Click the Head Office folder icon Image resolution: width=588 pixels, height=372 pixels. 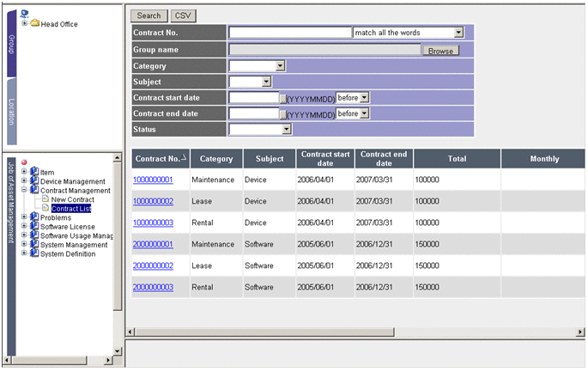click(35, 23)
